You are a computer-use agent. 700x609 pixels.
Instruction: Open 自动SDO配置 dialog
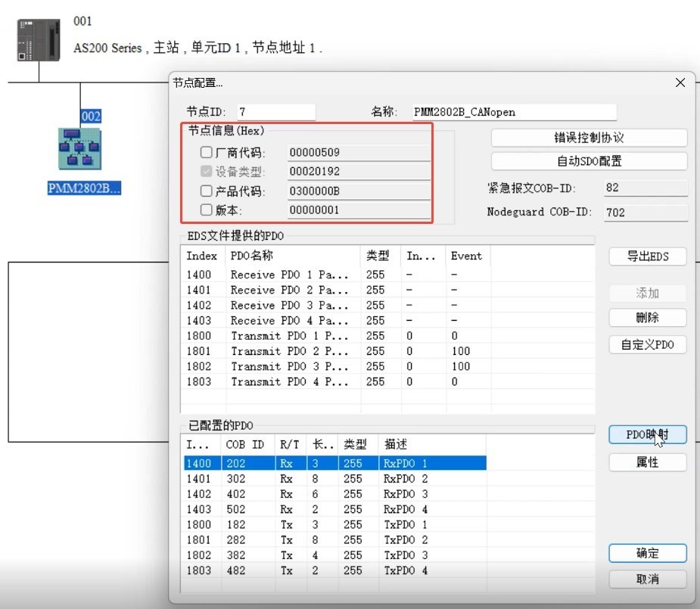589,161
